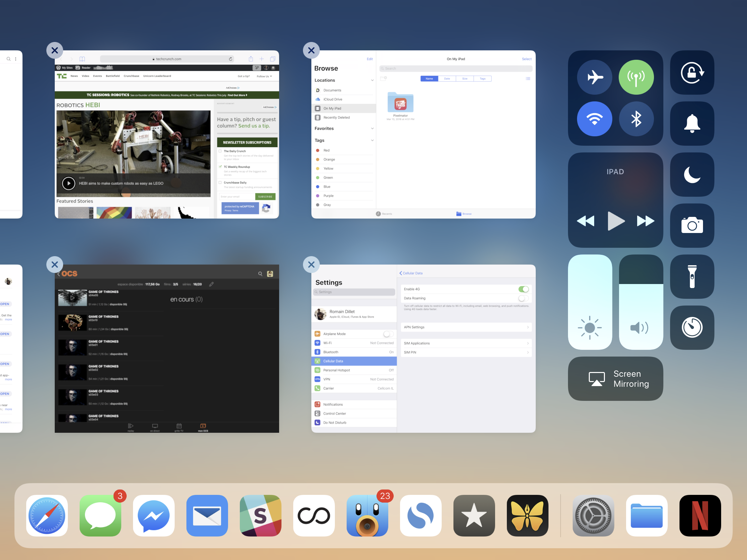747x560 pixels.
Task: Toggle Bluetooth in Control Center
Action: [x=636, y=119]
